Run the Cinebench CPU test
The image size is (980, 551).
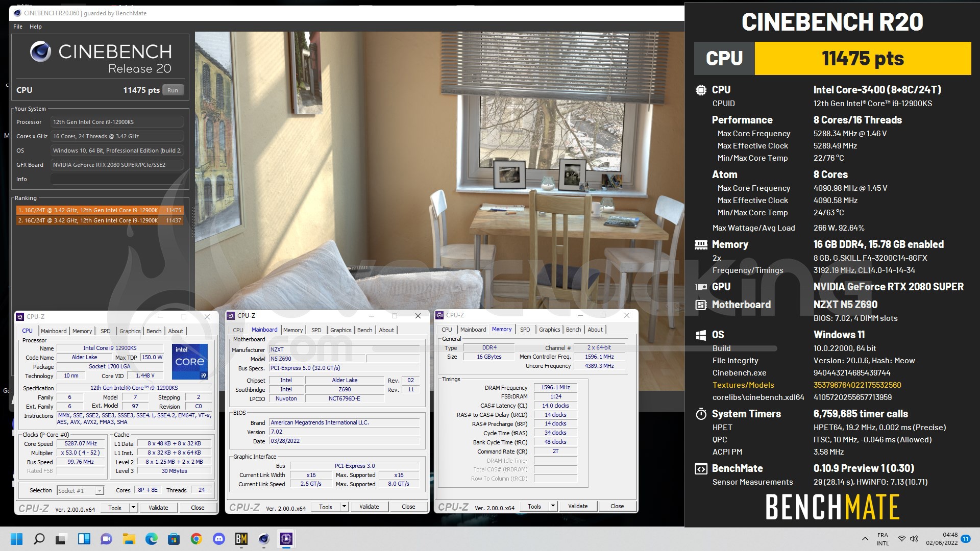coord(173,90)
